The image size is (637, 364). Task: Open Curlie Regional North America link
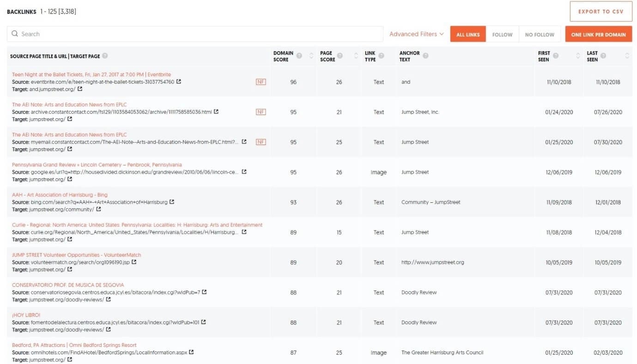pos(137,224)
